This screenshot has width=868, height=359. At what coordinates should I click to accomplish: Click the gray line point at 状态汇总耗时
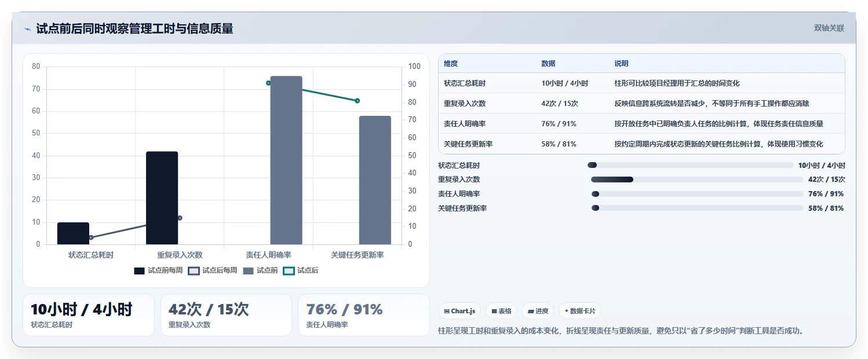click(x=91, y=237)
